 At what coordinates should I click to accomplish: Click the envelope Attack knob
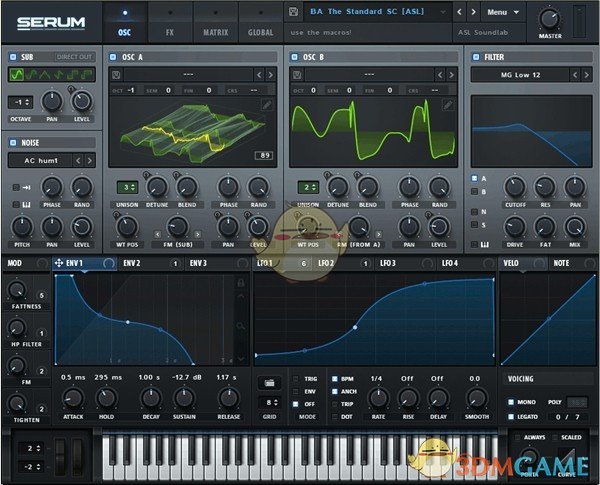[x=73, y=398]
